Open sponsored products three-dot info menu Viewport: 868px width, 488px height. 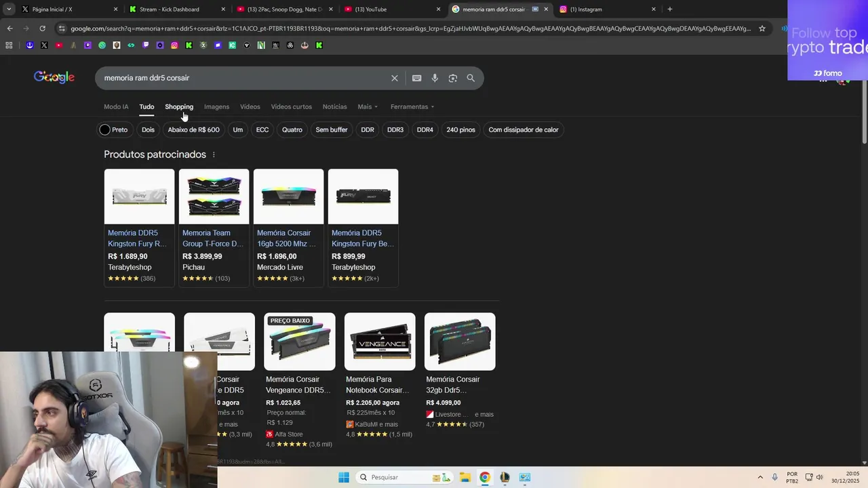tap(214, 155)
